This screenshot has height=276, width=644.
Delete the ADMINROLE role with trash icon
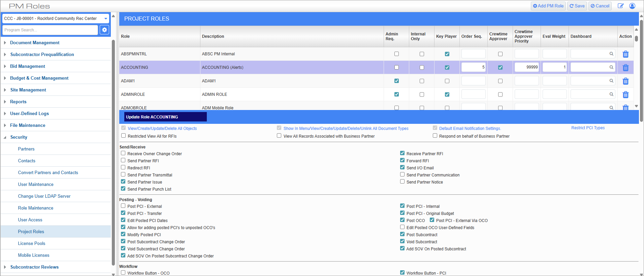click(x=625, y=94)
